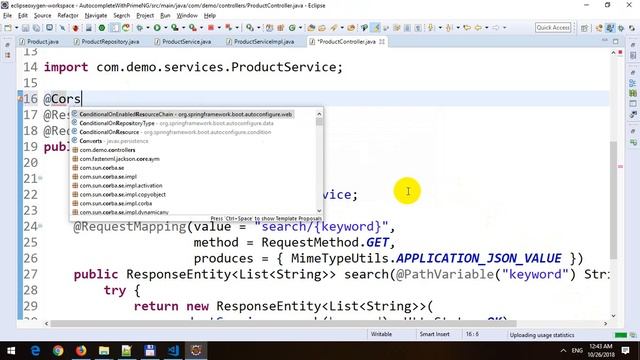Click the Forward navigation arrow icon

[495, 28]
